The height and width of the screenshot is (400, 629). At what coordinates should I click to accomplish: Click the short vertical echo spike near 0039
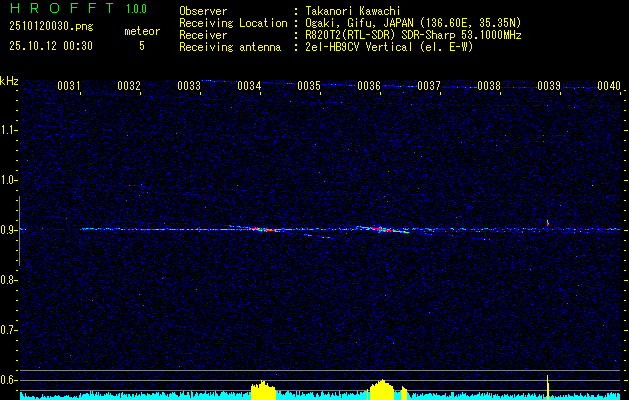(x=548, y=222)
